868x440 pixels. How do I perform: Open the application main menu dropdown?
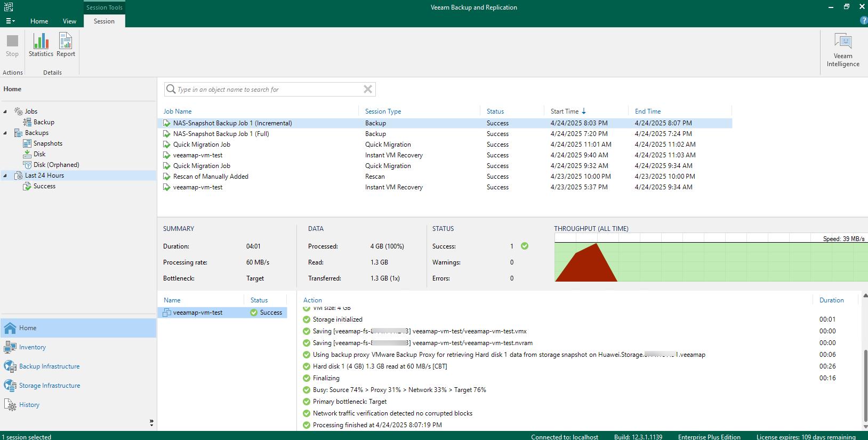click(x=10, y=21)
